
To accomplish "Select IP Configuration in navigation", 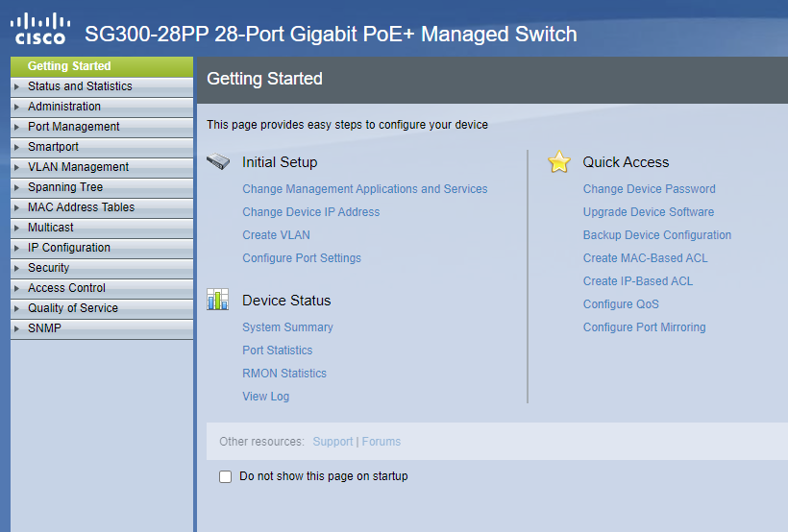I will (x=69, y=248).
